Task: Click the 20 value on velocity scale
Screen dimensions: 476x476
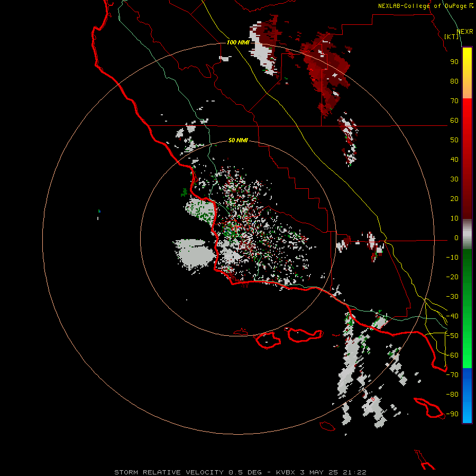Action: (x=454, y=198)
